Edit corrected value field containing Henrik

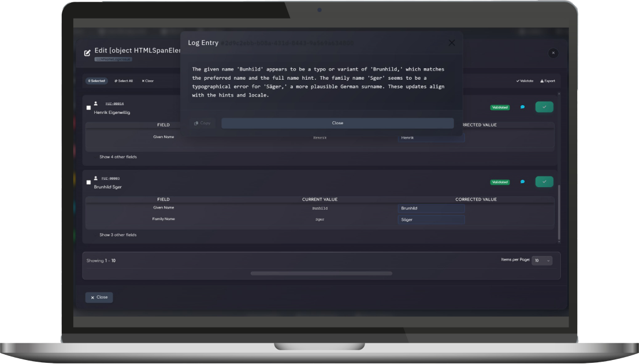431,138
